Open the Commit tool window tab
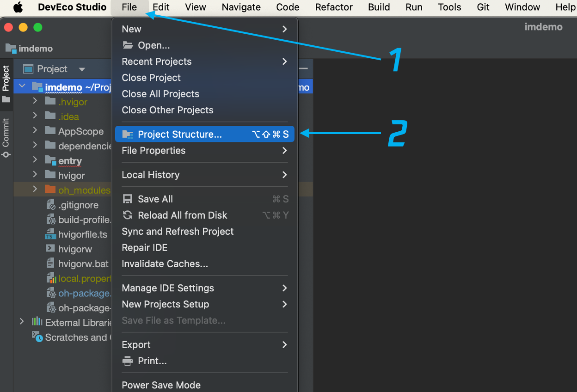This screenshot has width=577, height=392. [6, 138]
